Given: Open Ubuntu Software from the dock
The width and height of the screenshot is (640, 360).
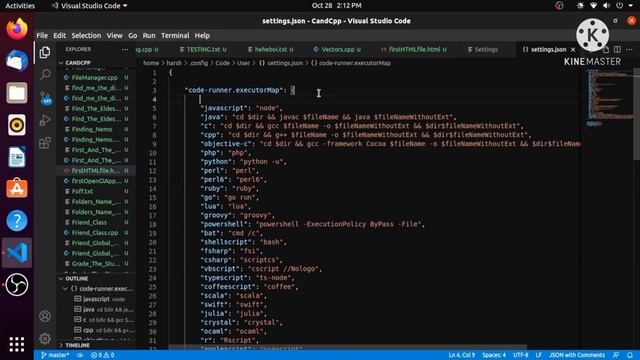Looking at the screenshot, I should [x=17, y=189].
